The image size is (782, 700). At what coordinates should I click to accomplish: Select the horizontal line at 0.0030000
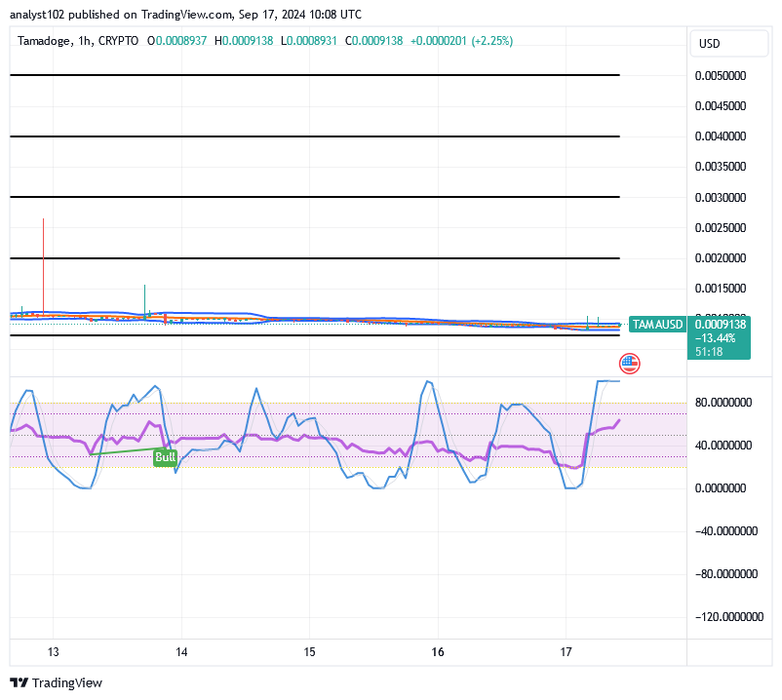314,197
